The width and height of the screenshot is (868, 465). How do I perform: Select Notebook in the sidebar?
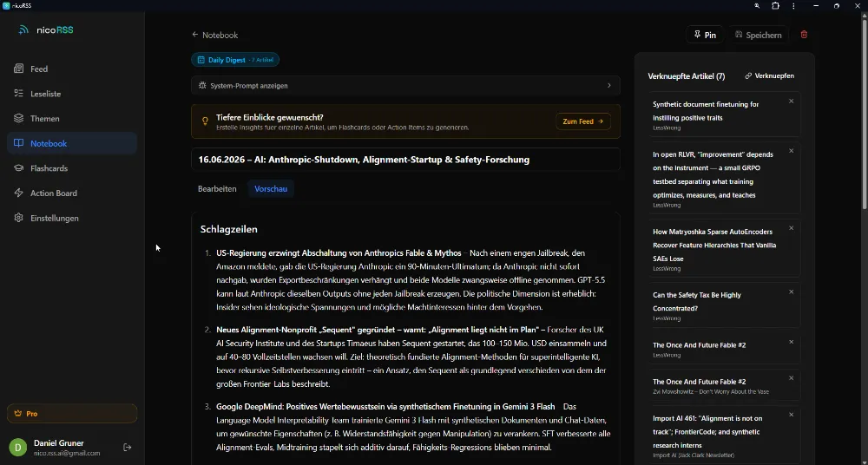pyautogui.click(x=72, y=143)
